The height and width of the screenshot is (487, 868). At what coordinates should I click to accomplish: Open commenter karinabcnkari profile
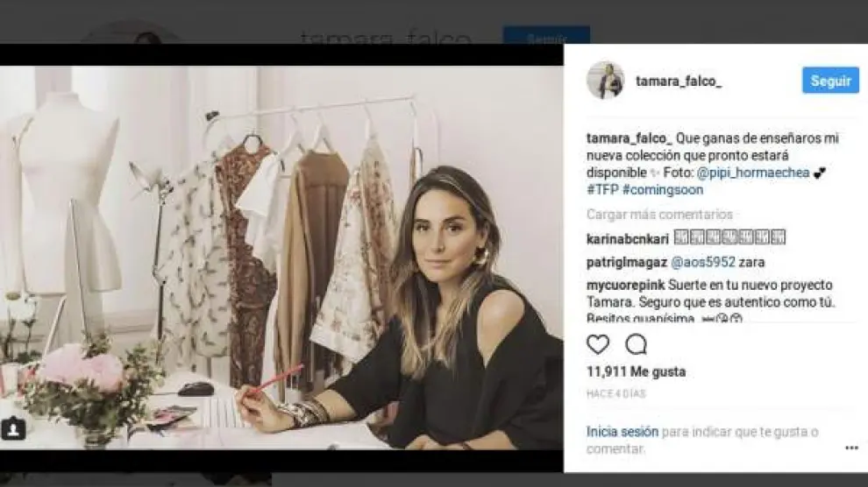pos(628,239)
